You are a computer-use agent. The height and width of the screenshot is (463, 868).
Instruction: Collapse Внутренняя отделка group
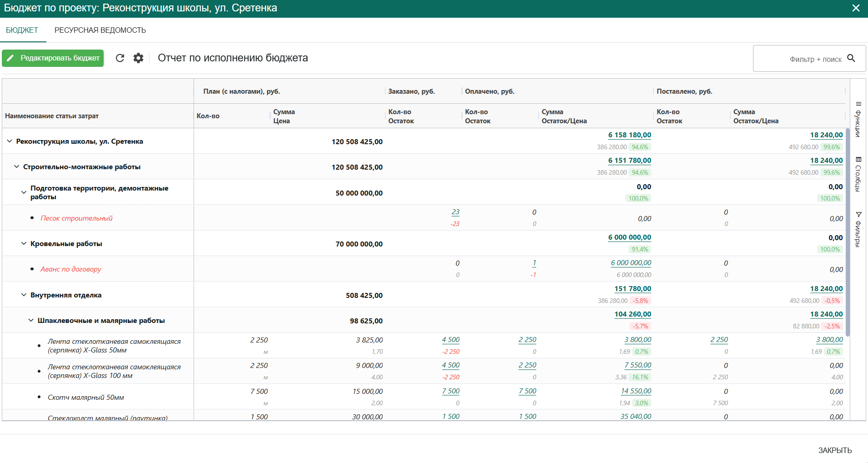click(x=24, y=295)
